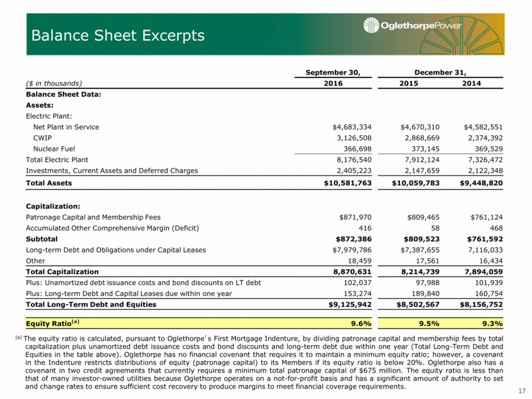Select Total Long-Term Debt and Equities label
532x399 pixels.
(x=91, y=304)
